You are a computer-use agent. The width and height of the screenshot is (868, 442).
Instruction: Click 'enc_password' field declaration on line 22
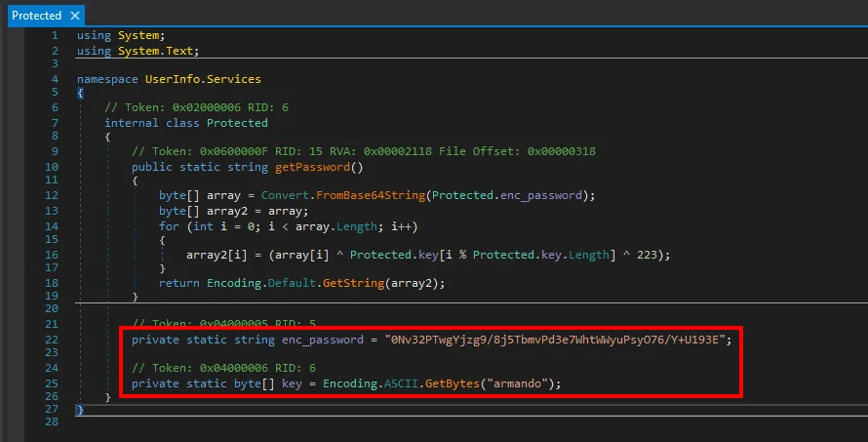323,340
